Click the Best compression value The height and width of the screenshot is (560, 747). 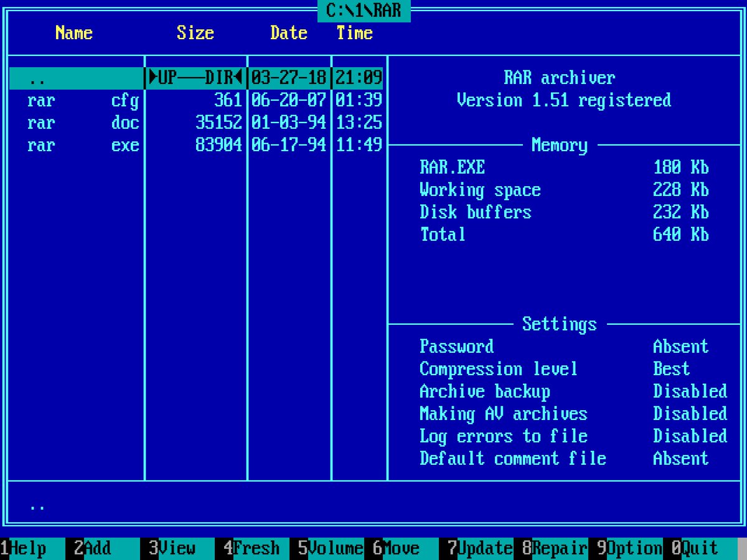pyautogui.click(x=672, y=369)
